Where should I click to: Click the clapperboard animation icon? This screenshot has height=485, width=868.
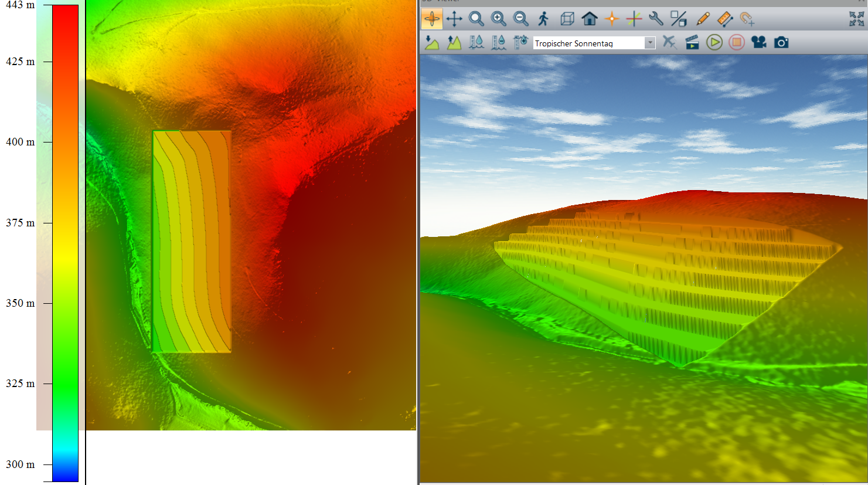pos(692,42)
